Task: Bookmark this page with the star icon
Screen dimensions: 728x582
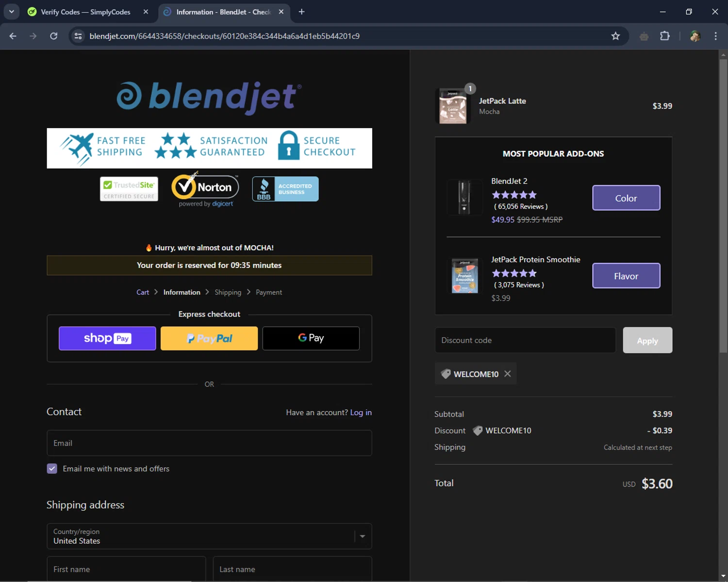Action: tap(615, 36)
